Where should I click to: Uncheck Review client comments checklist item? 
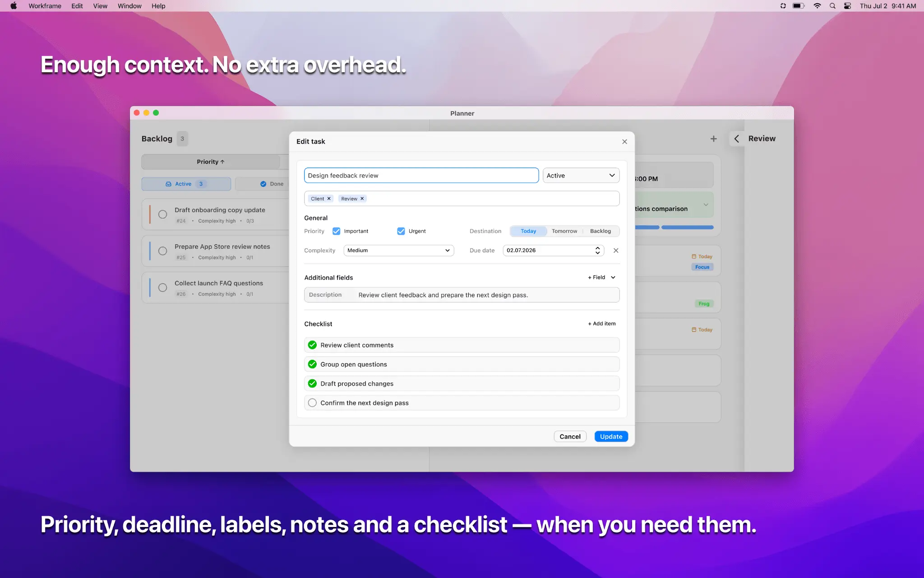click(x=312, y=345)
